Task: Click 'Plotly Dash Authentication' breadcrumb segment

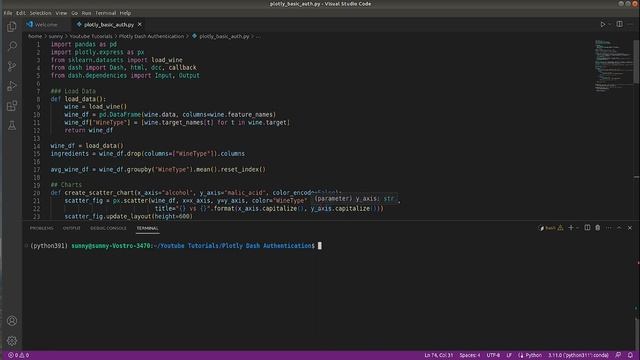Action: point(151,36)
